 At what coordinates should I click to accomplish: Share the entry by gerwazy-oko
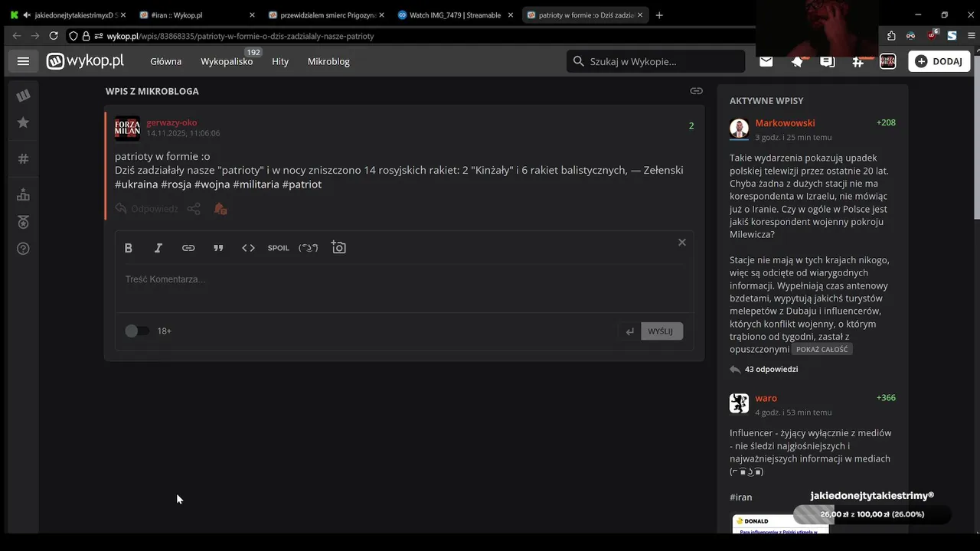[x=194, y=208]
